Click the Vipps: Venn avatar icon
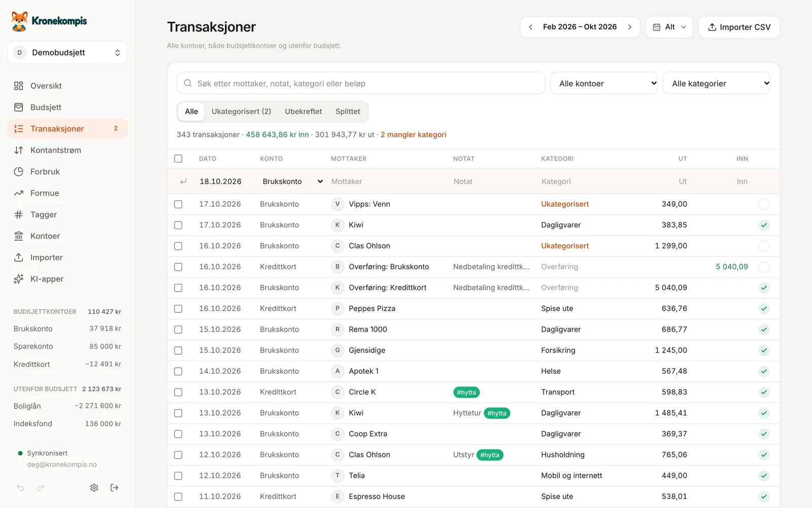This screenshot has height=508, width=812. (337, 204)
